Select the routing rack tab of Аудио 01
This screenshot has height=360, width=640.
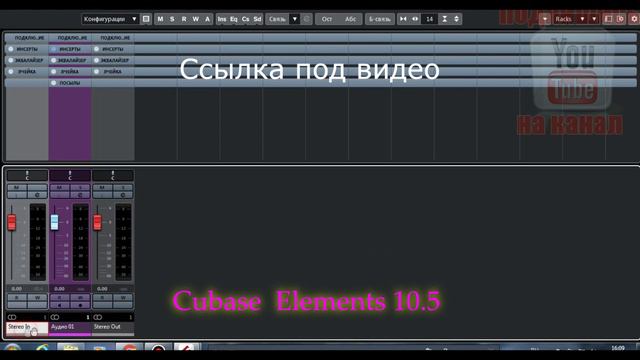click(x=70, y=38)
